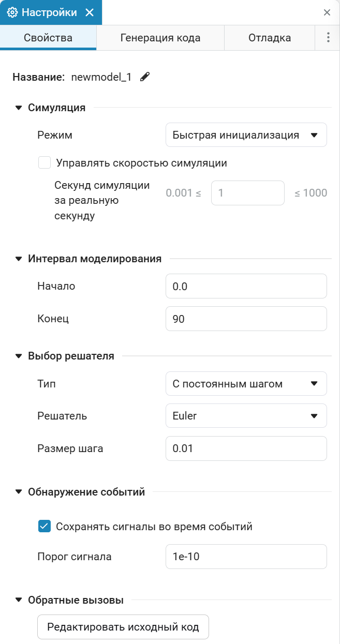Screen dimensions: 340x644
Task: Click Редактировать исходный код button
Action: click(x=123, y=627)
